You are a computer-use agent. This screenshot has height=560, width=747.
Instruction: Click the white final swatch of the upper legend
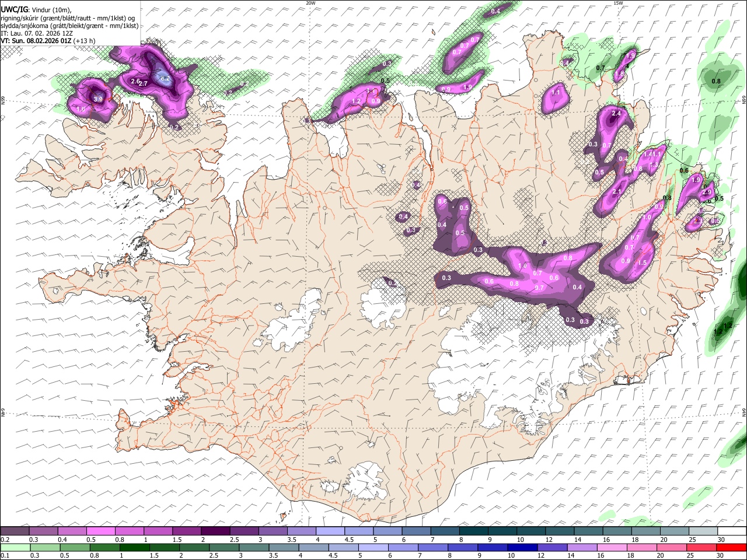tap(731, 531)
